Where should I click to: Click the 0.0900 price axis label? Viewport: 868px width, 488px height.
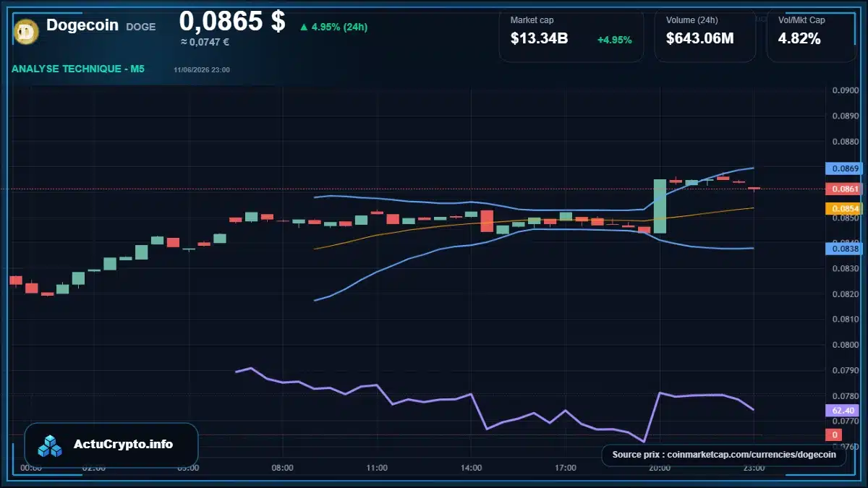pyautogui.click(x=845, y=90)
